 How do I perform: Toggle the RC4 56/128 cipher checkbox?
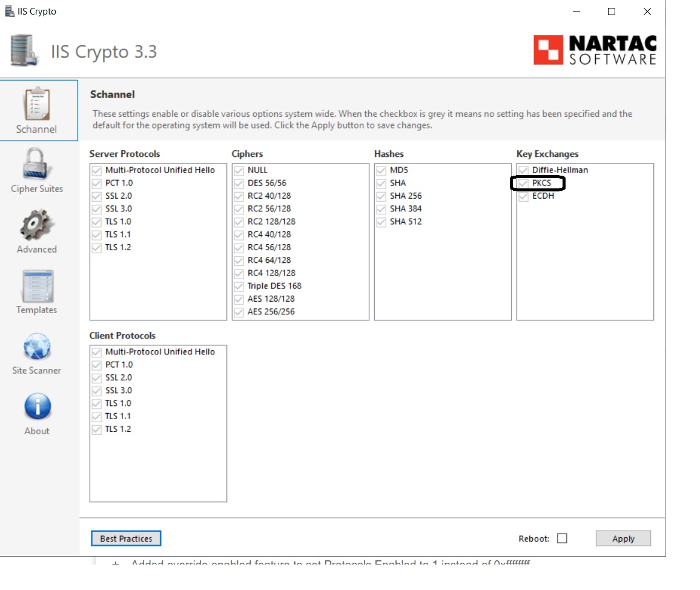pos(239,248)
